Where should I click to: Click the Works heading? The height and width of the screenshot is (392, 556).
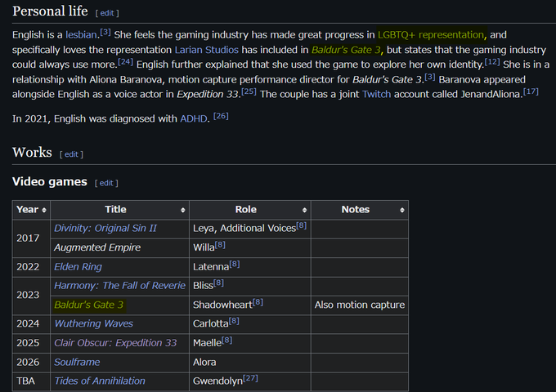coord(32,152)
